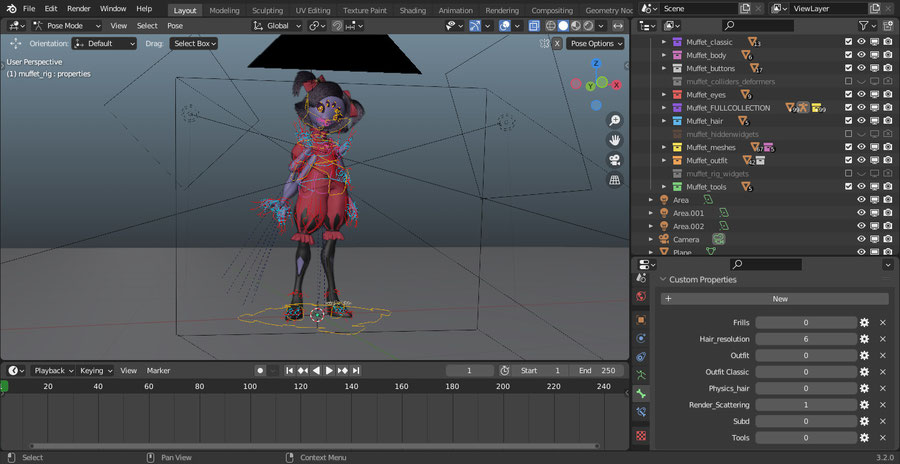Image resolution: width=900 pixels, height=464 pixels.
Task: Open the Object properties tab icon
Action: (641, 320)
